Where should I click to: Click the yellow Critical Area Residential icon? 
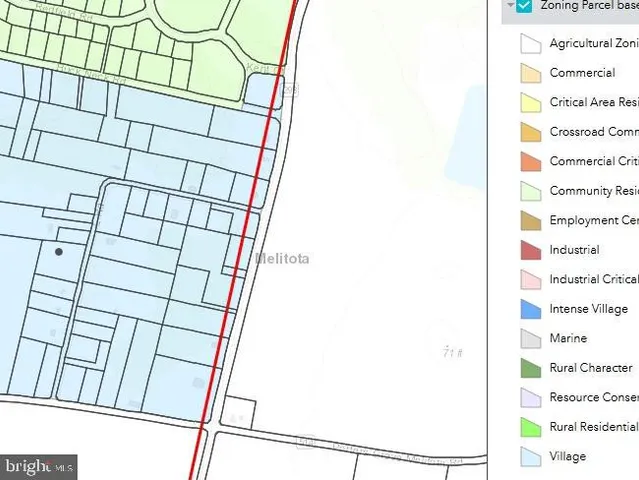[x=530, y=103]
